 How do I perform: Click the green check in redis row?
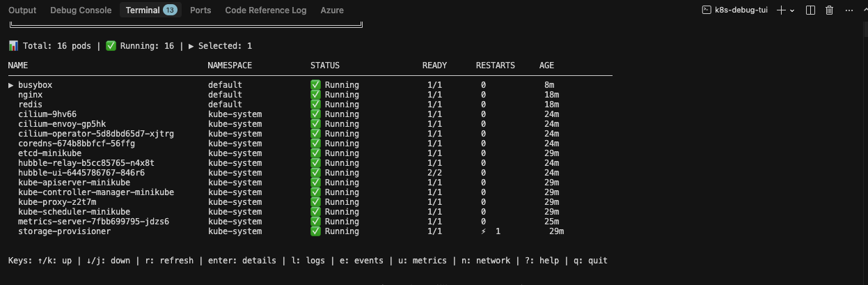pyautogui.click(x=315, y=105)
